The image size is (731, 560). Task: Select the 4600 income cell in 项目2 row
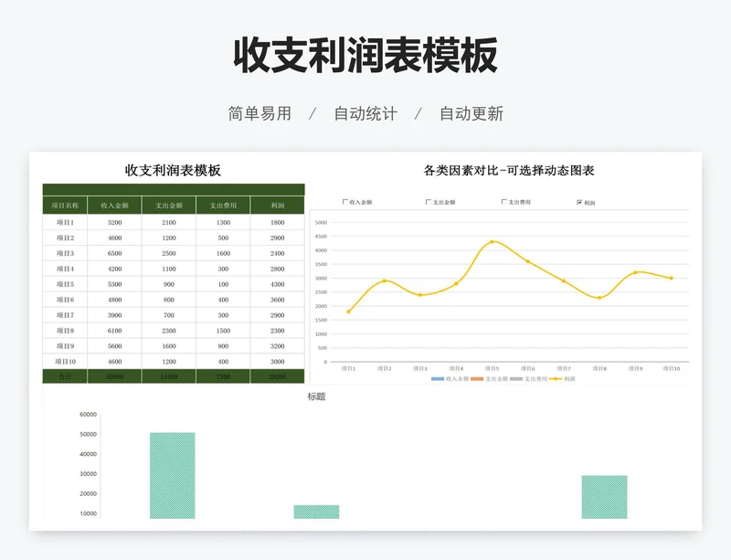[114, 238]
